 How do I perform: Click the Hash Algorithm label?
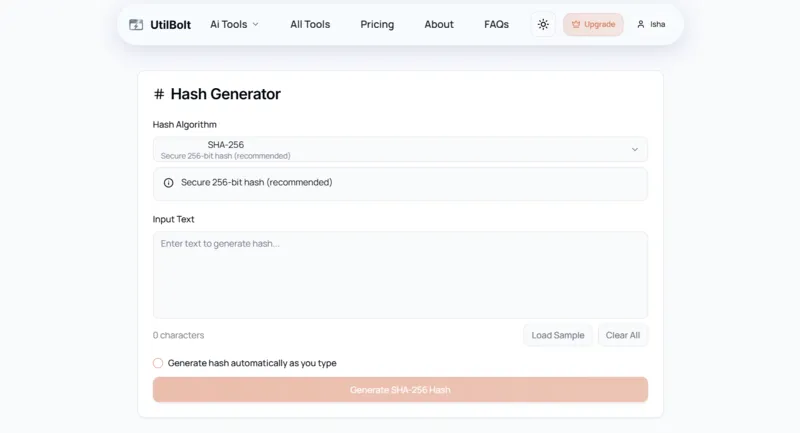click(185, 124)
